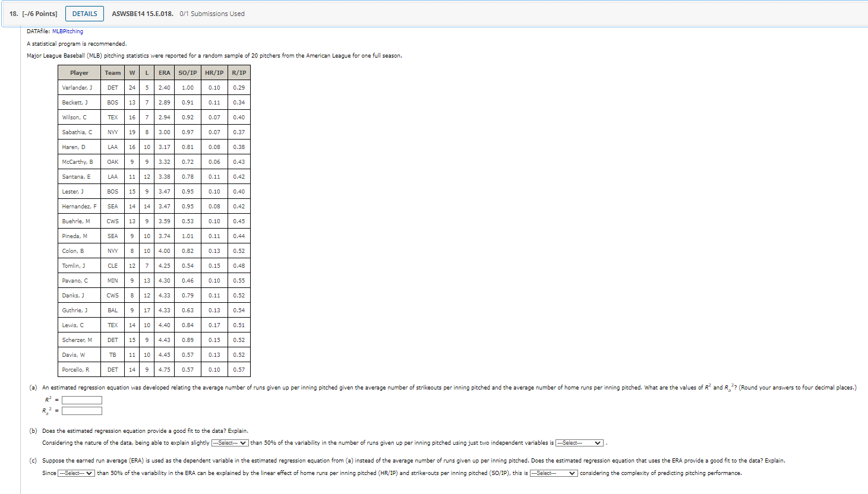
Task: Click the Team column header
Action: [x=113, y=72]
